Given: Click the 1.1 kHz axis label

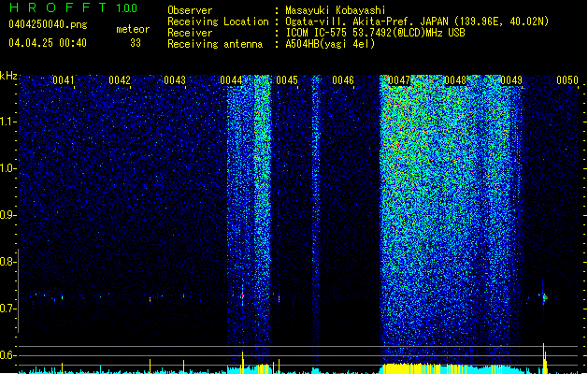Looking at the screenshot, I should pos(7,122).
